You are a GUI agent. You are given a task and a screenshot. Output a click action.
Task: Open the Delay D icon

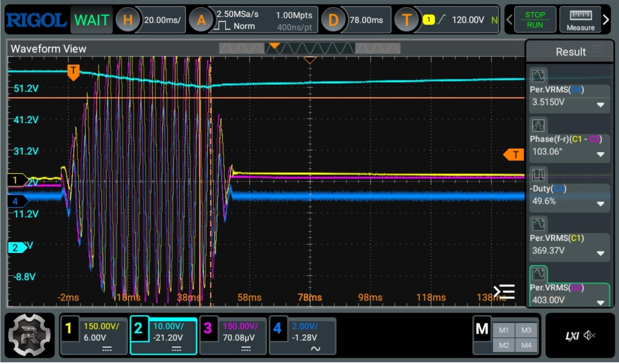pyautogui.click(x=333, y=20)
